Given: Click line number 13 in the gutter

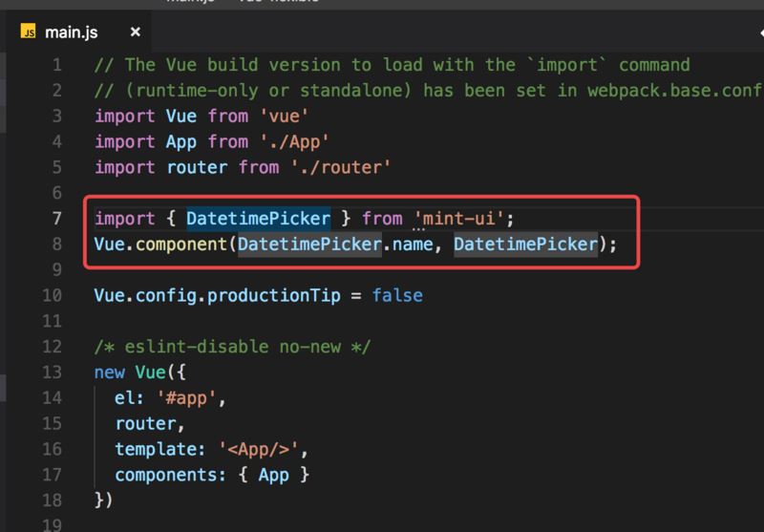Looking at the screenshot, I should 53,372.
